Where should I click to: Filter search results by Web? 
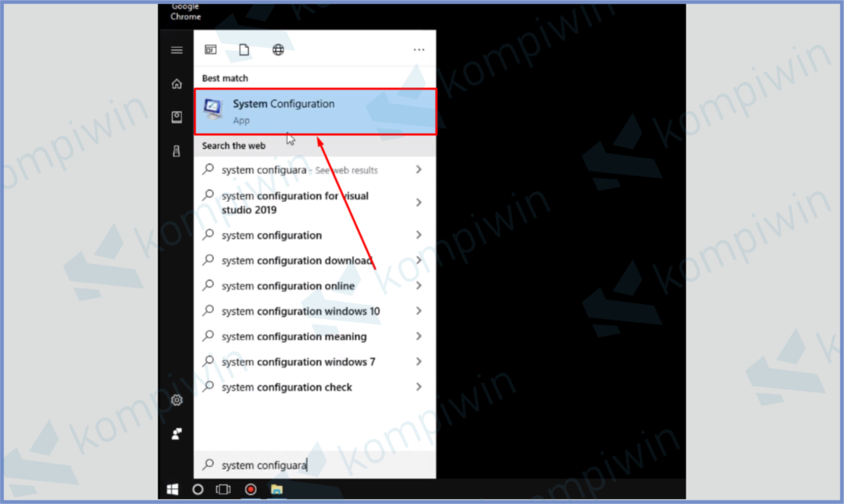coord(279,49)
